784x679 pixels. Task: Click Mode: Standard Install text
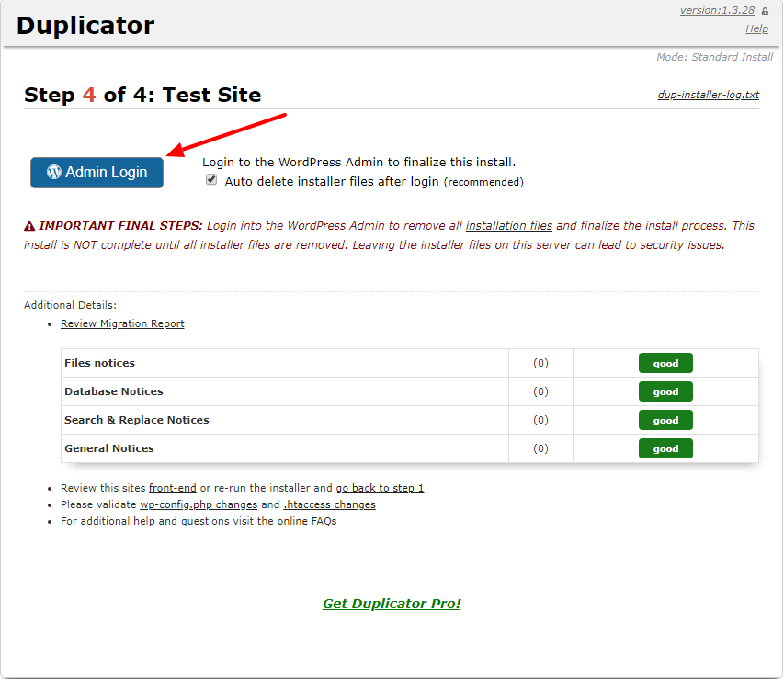point(714,57)
